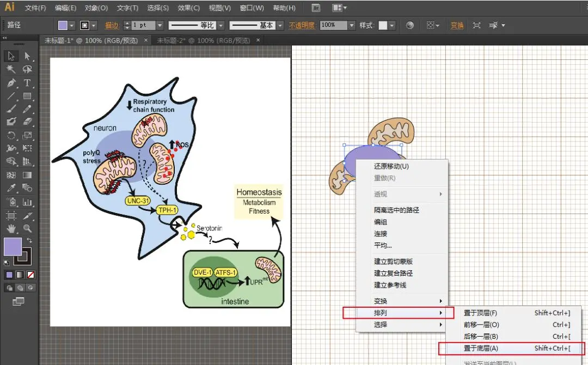
Task: Open the control bar fill color dropdown
Action: click(72, 25)
